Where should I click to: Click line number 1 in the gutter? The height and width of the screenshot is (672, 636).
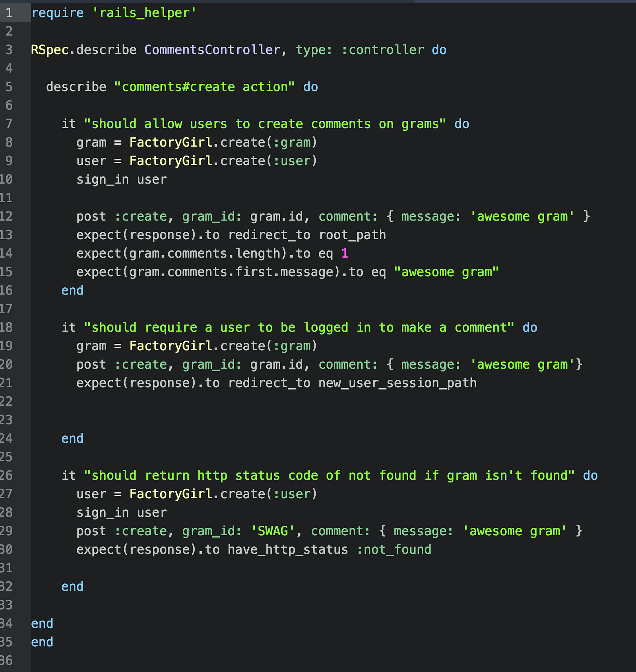click(x=9, y=13)
